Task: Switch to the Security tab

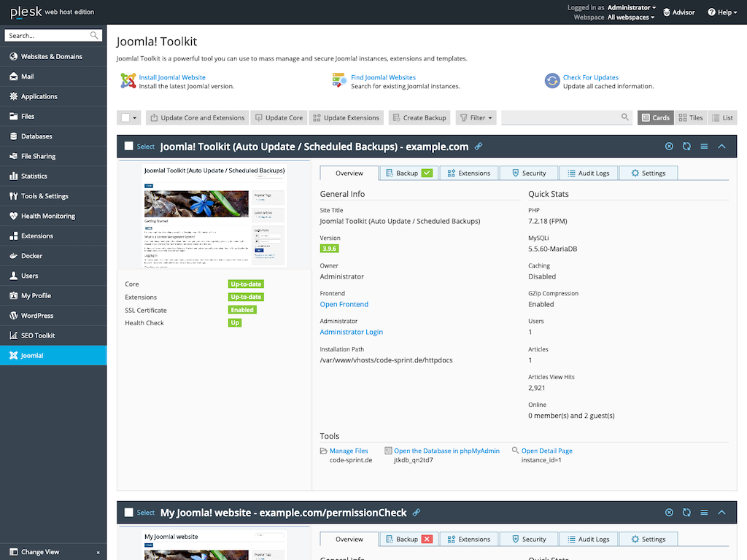Action: [x=528, y=173]
